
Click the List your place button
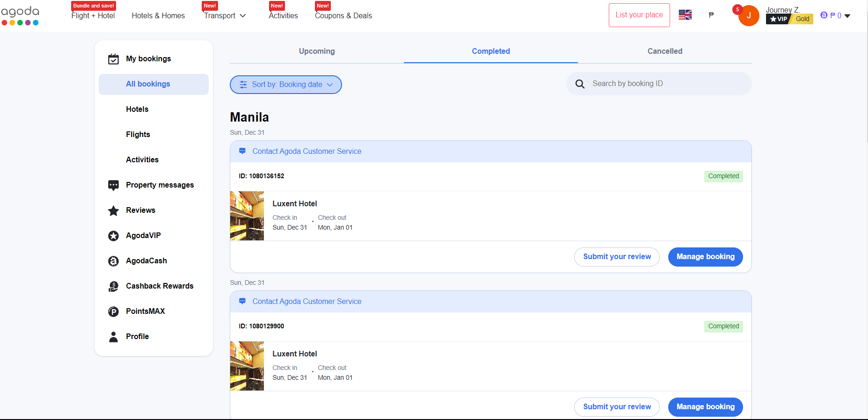639,15
